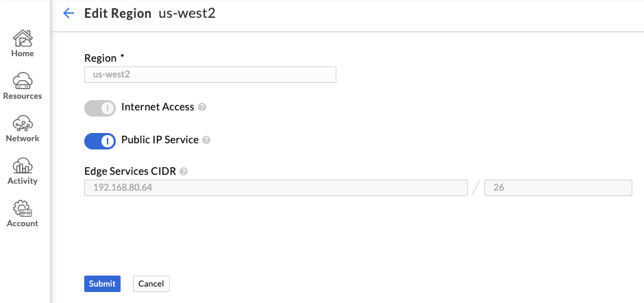Click the Public IP Service label text

(160, 140)
